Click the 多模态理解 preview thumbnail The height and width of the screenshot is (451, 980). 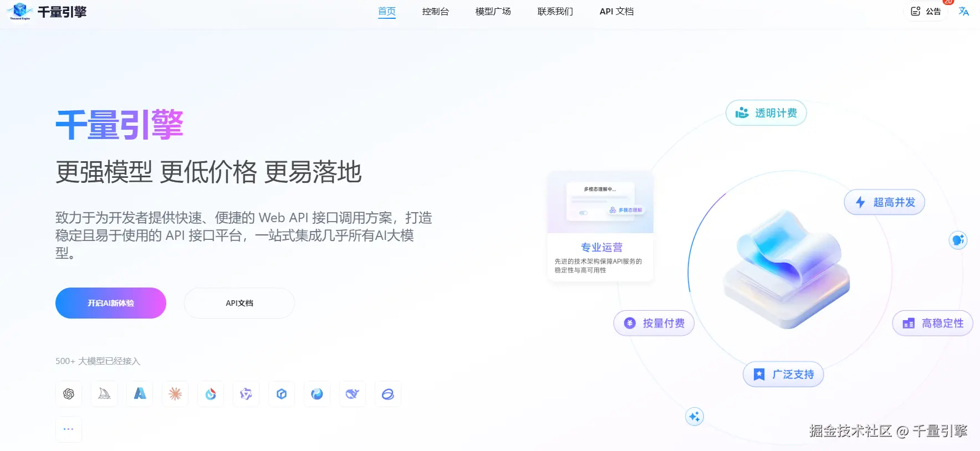(x=600, y=202)
